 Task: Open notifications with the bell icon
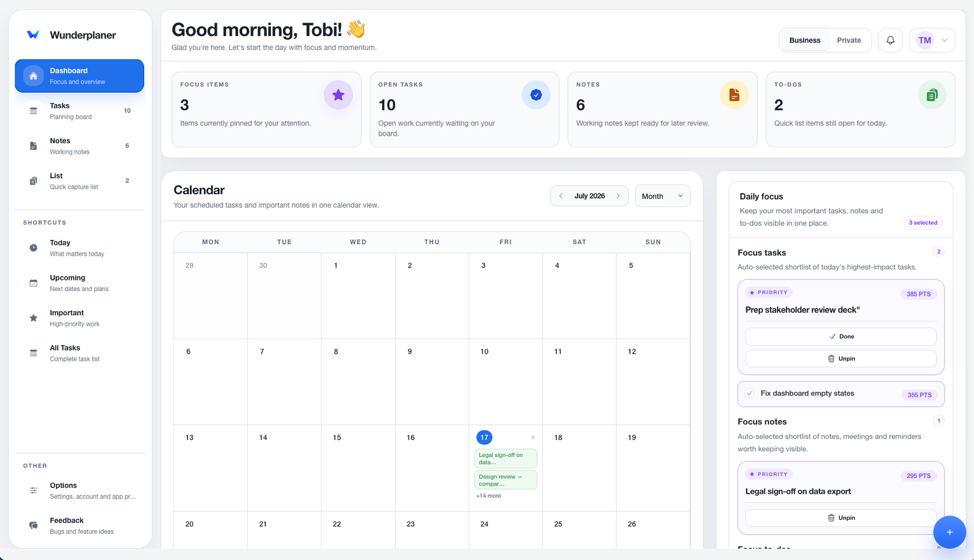(x=891, y=40)
